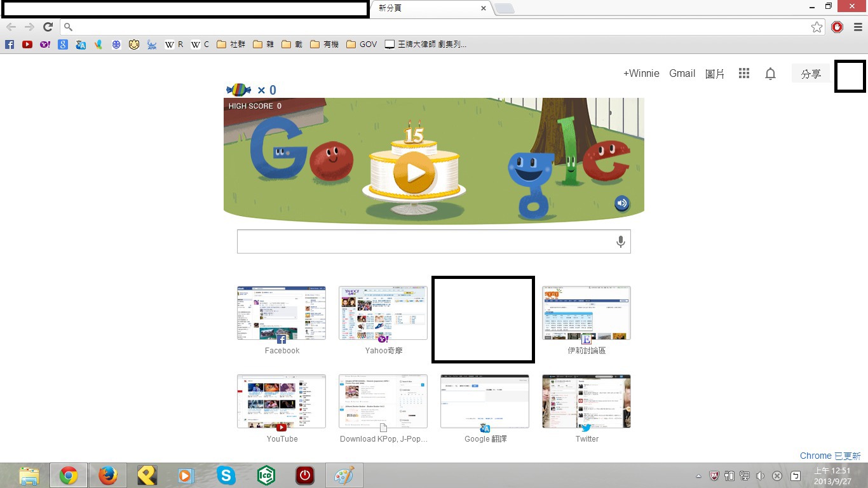Screen dimensions: 868x488
Task: Open the Google Translate bookmark icon in bookmarks bar
Action: point(80,44)
